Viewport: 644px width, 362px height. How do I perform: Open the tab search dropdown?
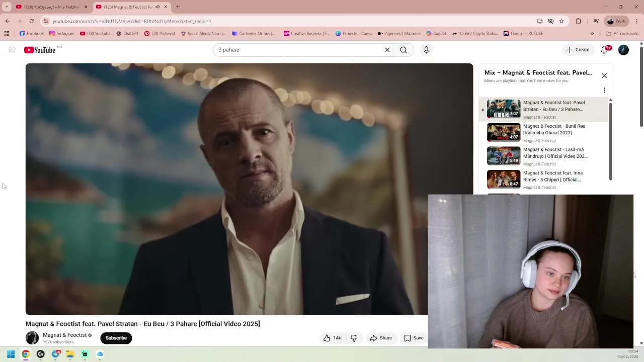pos(7,7)
